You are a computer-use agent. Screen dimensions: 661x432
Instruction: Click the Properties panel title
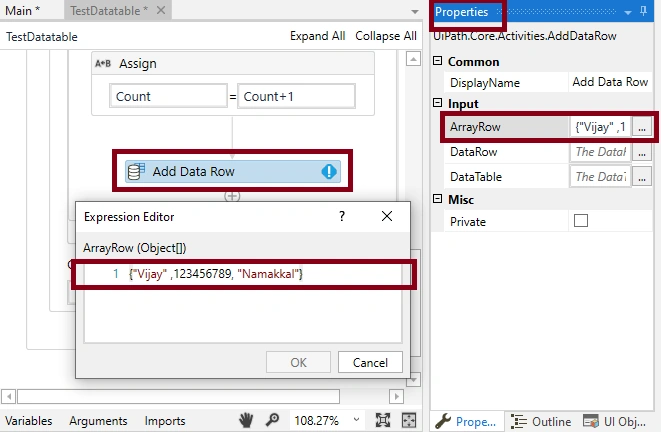(x=462, y=12)
